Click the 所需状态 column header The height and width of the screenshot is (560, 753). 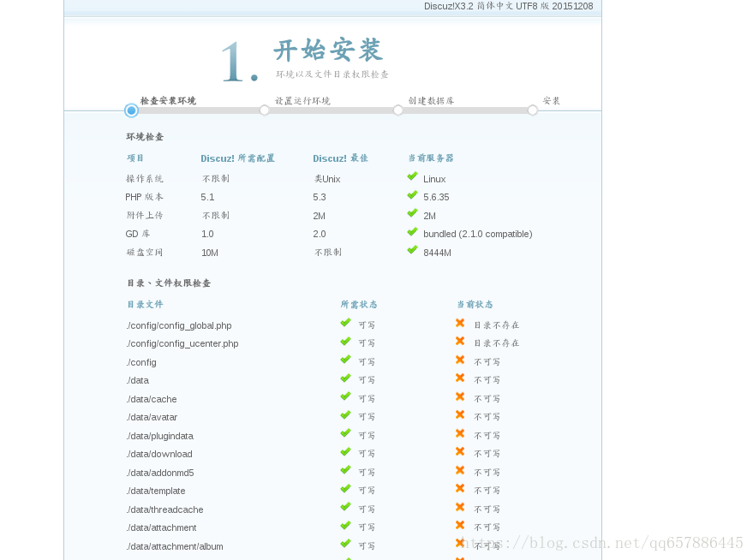[x=359, y=304]
